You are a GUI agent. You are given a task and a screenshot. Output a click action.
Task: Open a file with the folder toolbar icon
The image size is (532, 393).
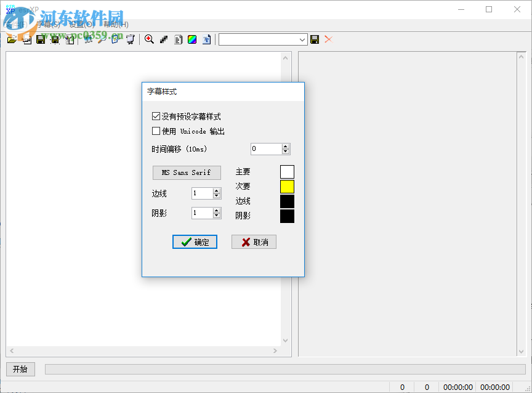pos(12,39)
